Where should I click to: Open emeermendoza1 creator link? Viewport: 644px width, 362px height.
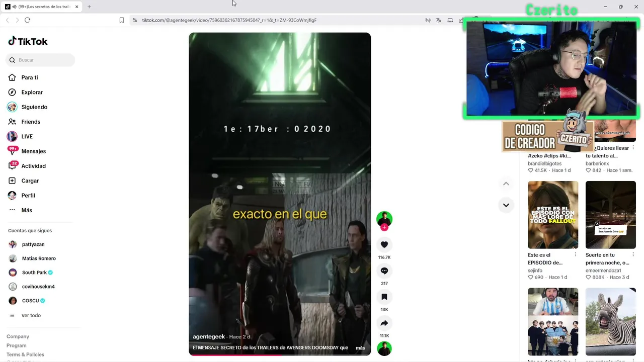pos(603,270)
